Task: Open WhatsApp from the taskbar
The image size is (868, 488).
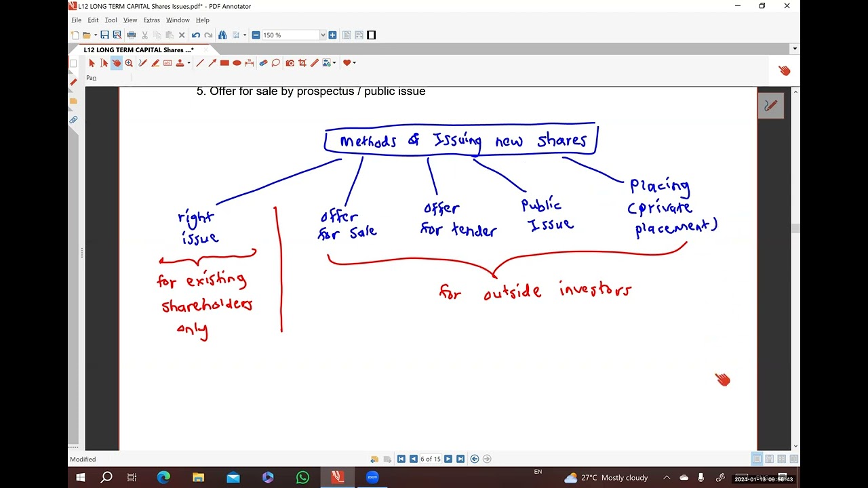Action: tap(302, 478)
